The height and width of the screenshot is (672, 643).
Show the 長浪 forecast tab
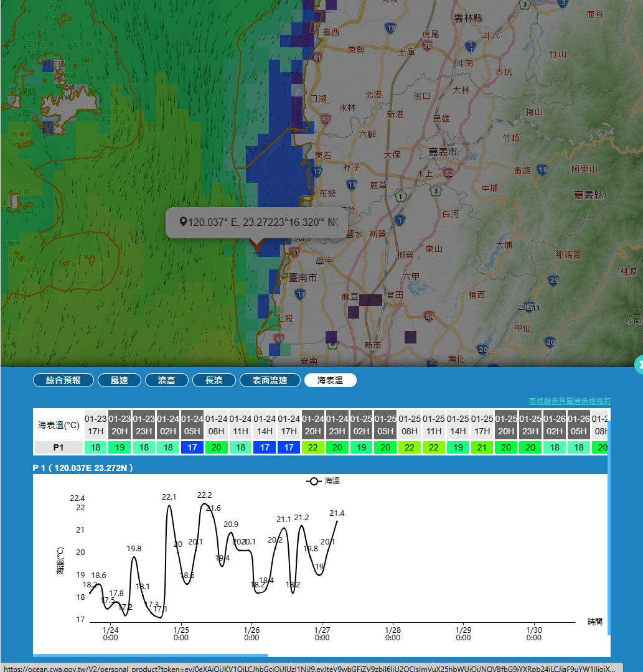tap(214, 380)
